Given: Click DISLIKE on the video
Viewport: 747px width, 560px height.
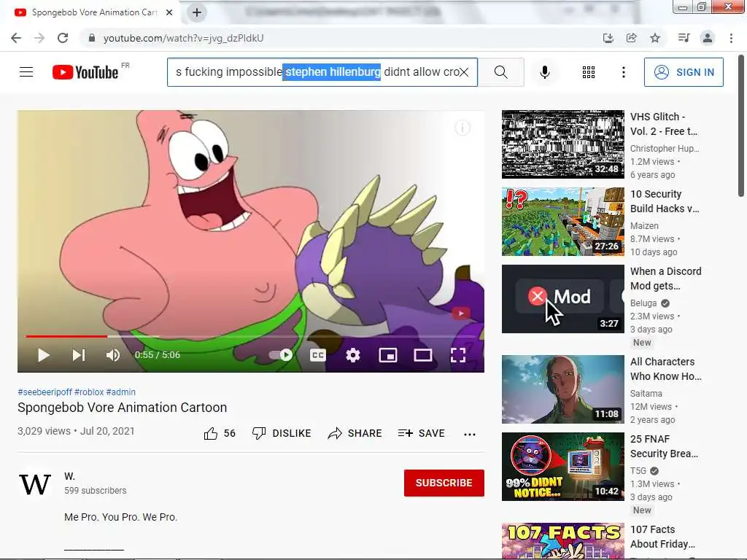Looking at the screenshot, I should [282, 433].
